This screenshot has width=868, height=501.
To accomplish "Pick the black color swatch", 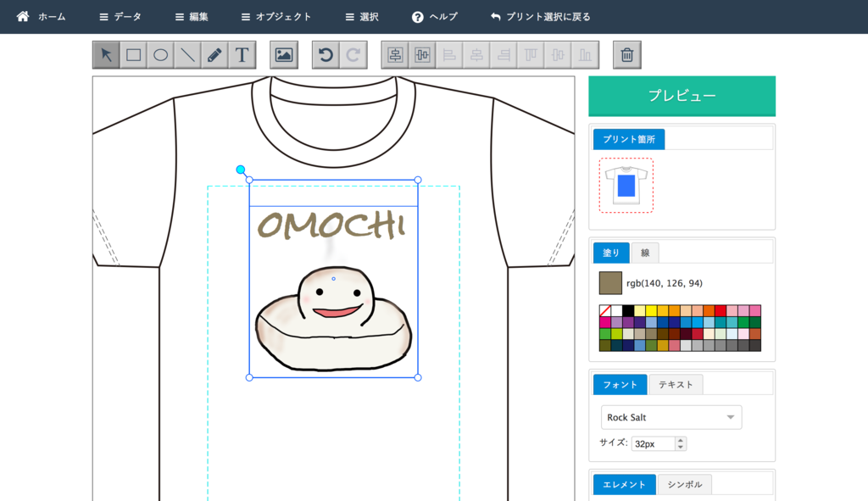I will pos(628,310).
